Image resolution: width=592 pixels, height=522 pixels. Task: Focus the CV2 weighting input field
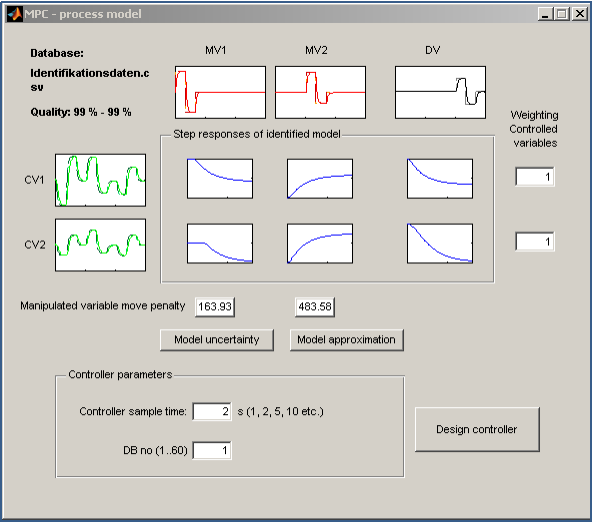[535, 242]
